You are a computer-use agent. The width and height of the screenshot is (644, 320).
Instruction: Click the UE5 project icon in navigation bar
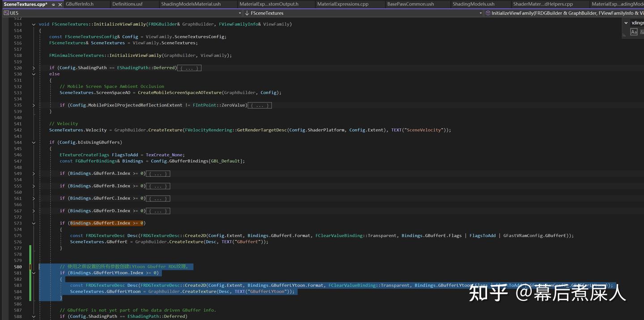point(5,13)
